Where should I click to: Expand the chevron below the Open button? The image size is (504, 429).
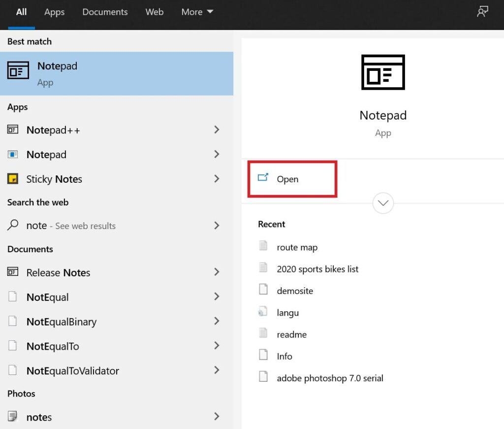pyautogui.click(x=383, y=203)
